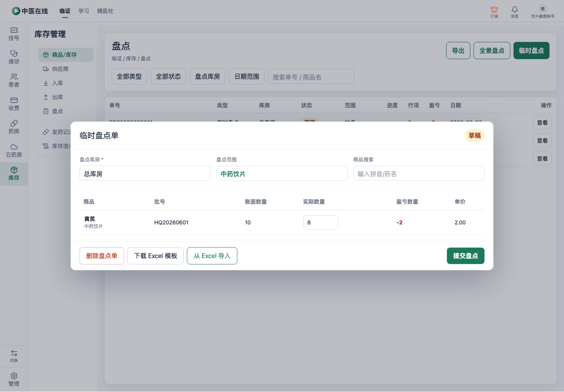
Task: Open 入库 stock-in menu item
Action: coord(66,83)
